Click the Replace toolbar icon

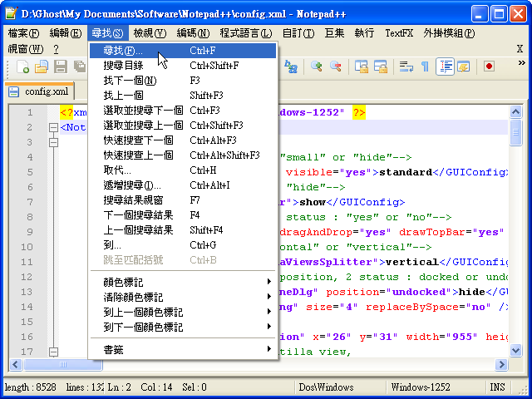[291, 66]
